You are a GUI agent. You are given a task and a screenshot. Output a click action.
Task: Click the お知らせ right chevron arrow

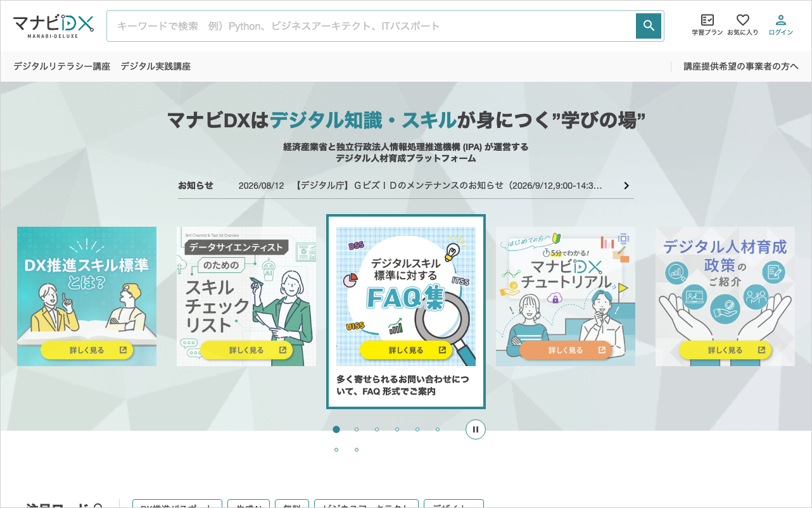[626, 186]
